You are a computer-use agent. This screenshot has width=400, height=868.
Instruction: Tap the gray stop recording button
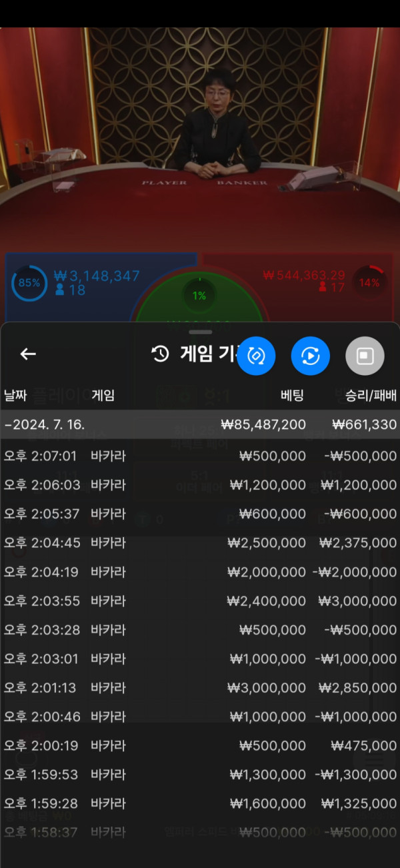click(x=365, y=356)
